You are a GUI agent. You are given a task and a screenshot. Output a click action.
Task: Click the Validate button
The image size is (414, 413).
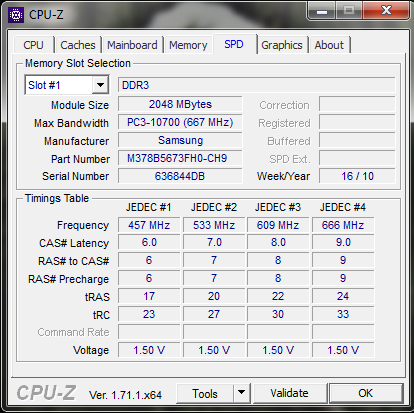click(289, 393)
